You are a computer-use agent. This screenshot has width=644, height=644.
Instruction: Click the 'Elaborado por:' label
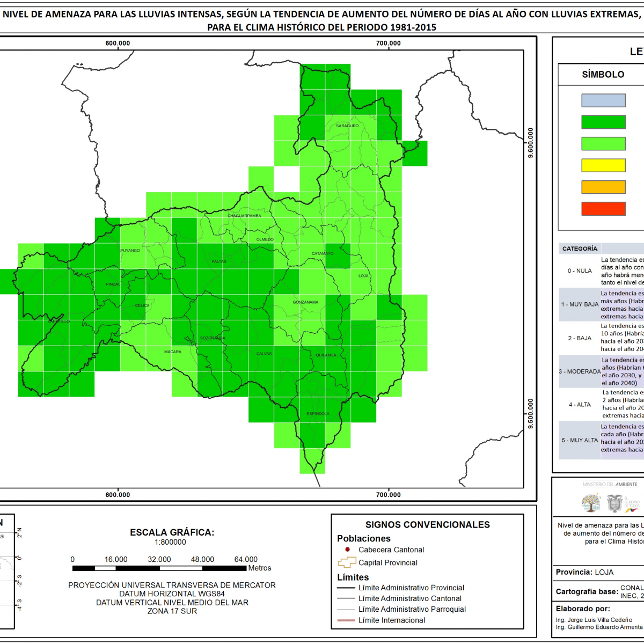point(583,609)
